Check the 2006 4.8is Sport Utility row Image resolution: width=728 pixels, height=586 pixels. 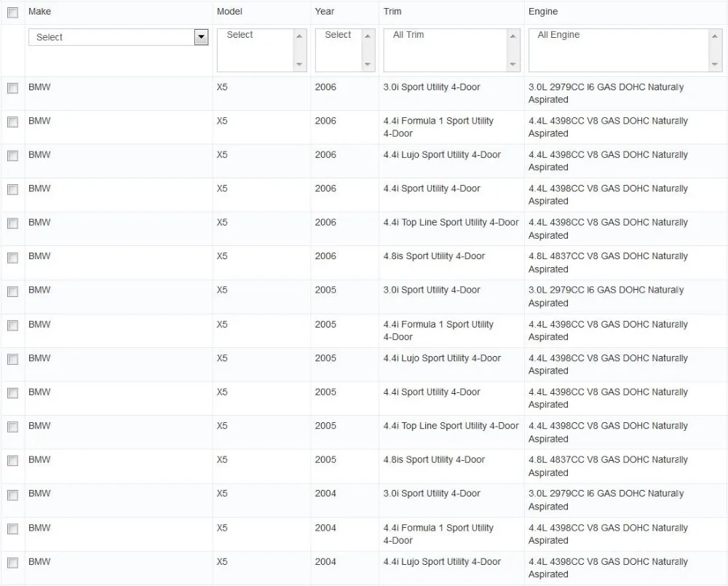click(x=12, y=258)
